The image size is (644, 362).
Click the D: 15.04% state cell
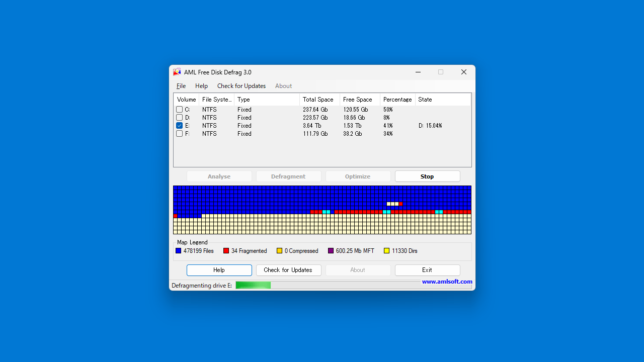pos(430,126)
